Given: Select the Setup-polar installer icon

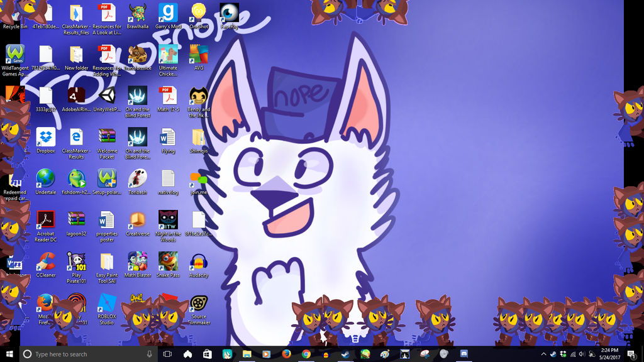Looking at the screenshot, I should (x=107, y=182).
